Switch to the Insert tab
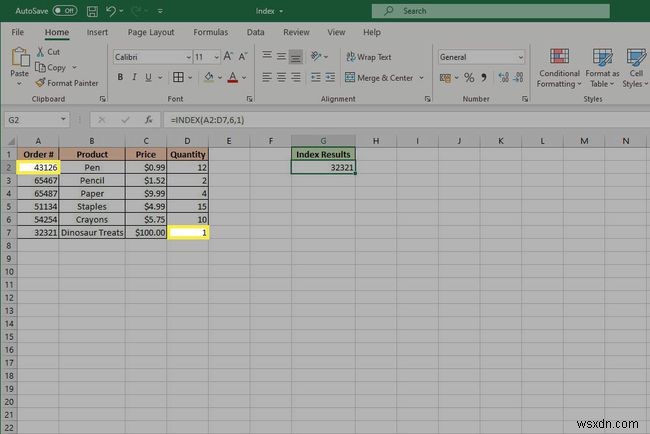The height and width of the screenshot is (434, 650). point(97,32)
